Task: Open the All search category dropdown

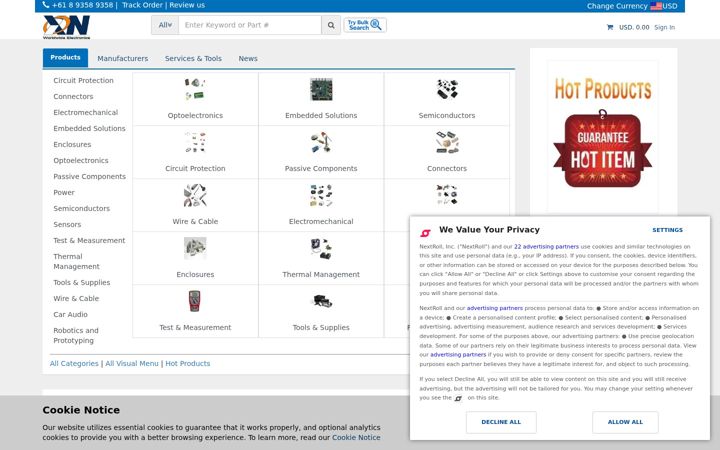Action: click(165, 25)
